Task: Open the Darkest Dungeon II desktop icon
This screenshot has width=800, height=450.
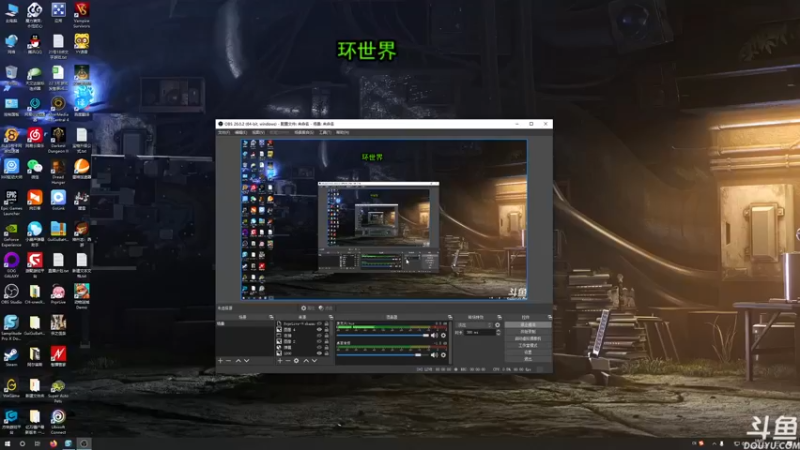Action: [58, 140]
